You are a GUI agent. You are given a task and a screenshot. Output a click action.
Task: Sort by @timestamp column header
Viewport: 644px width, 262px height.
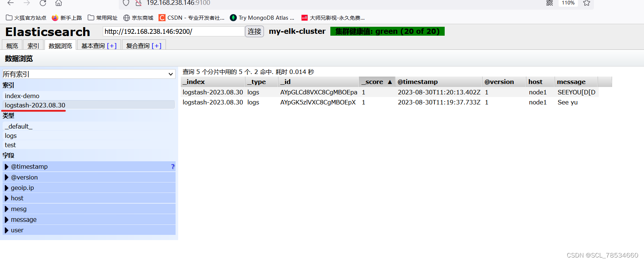tap(438, 82)
